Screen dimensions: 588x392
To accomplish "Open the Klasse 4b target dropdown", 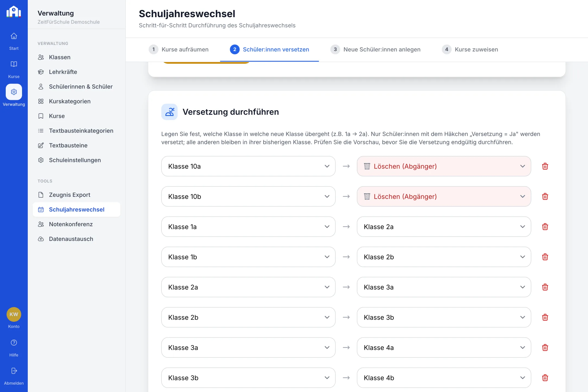I will tap(444, 378).
